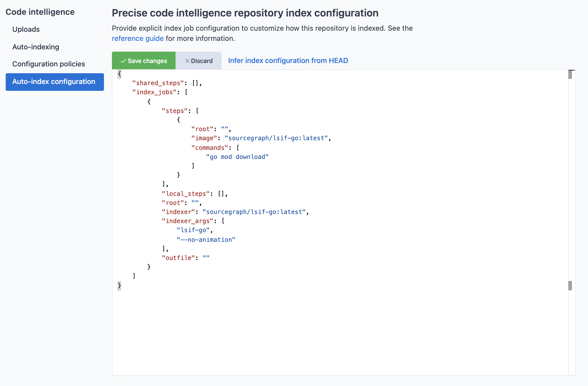Viewport: 588px width, 386px height.
Task: Click empty editor area below the JSON
Action: [340, 332]
